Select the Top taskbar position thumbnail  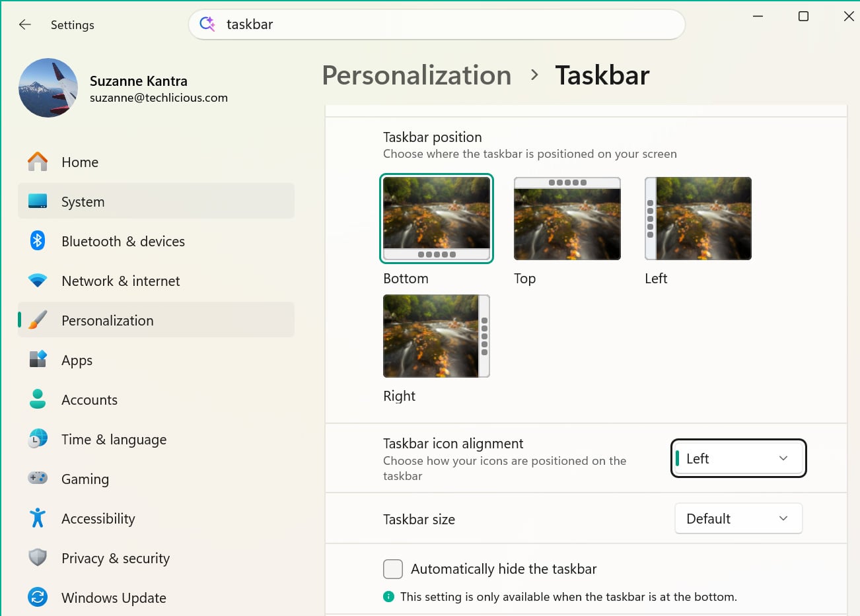coord(567,219)
